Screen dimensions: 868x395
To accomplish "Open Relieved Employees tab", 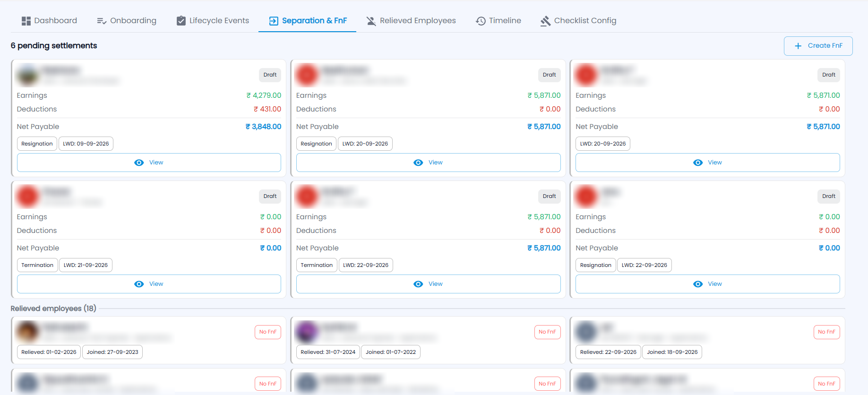I will [411, 21].
